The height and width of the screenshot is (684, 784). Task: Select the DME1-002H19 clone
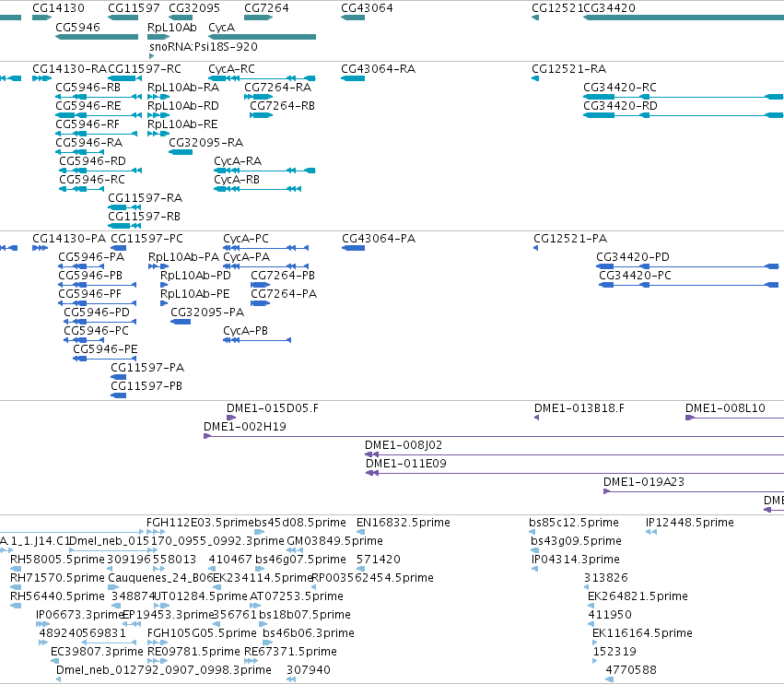(245, 427)
